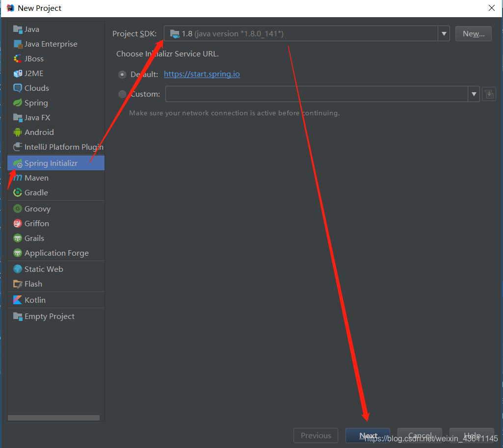
Task: Click the Project SDK label
Action: tap(134, 34)
